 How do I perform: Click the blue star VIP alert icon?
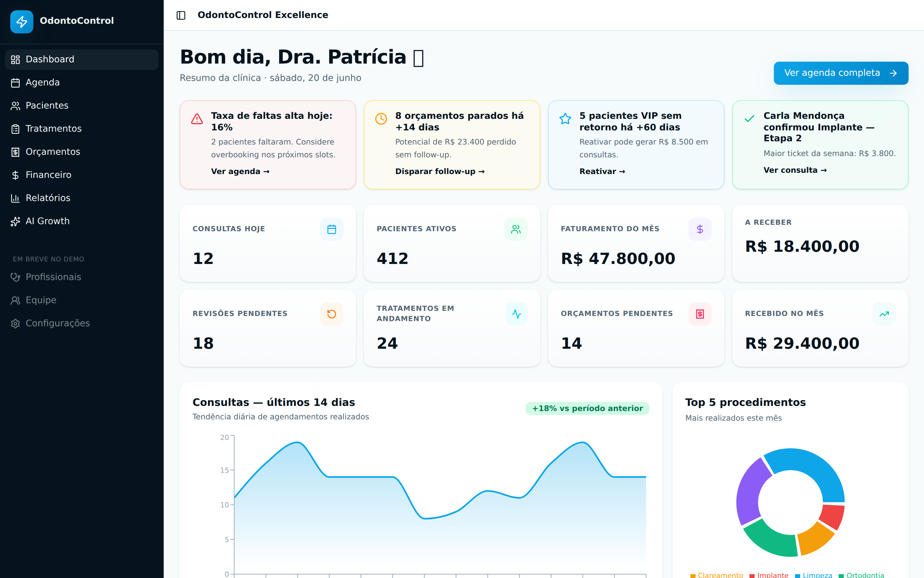[565, 119]
